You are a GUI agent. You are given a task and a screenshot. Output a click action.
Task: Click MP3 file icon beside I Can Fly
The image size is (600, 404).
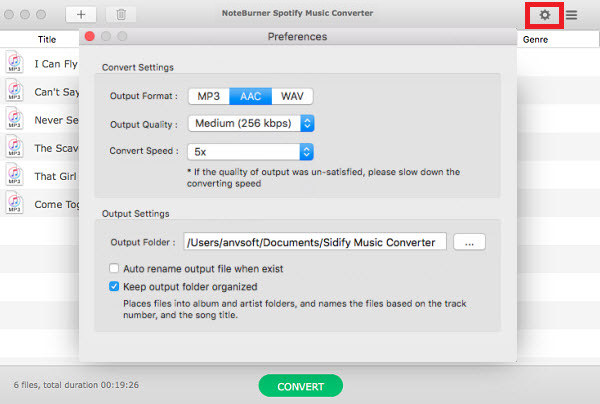pos(15,62)
